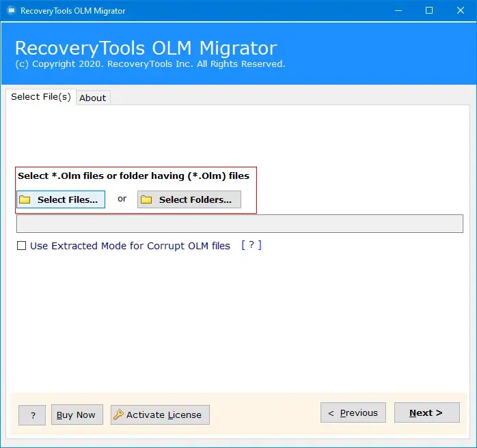Open the Select File(s) tab

pyautogui.click(x=41, y=97)
